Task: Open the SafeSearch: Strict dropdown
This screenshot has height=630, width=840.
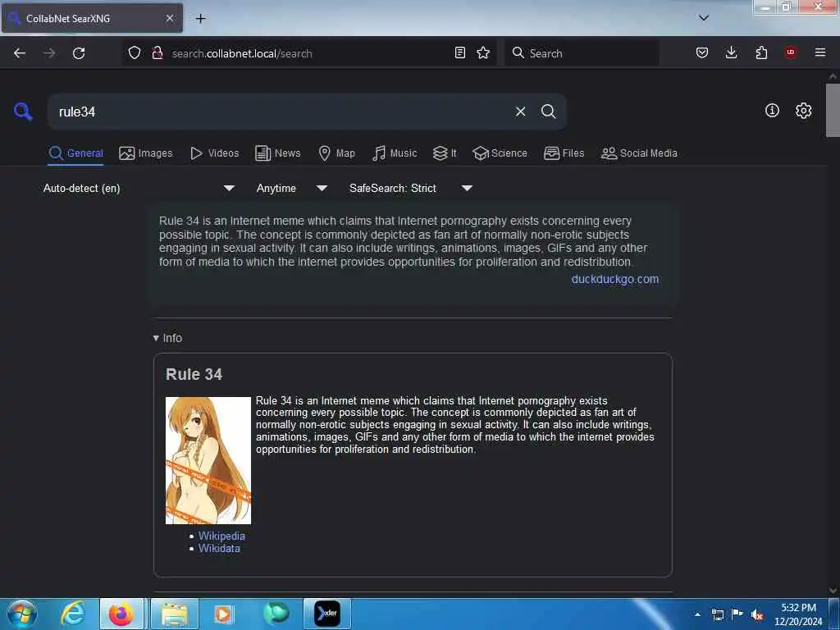Action: (x=411, y=188)
